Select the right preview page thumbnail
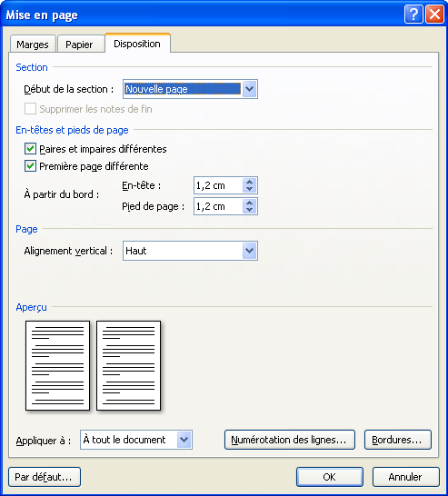The height and width of the screenshot is (496, 448). 128,365
